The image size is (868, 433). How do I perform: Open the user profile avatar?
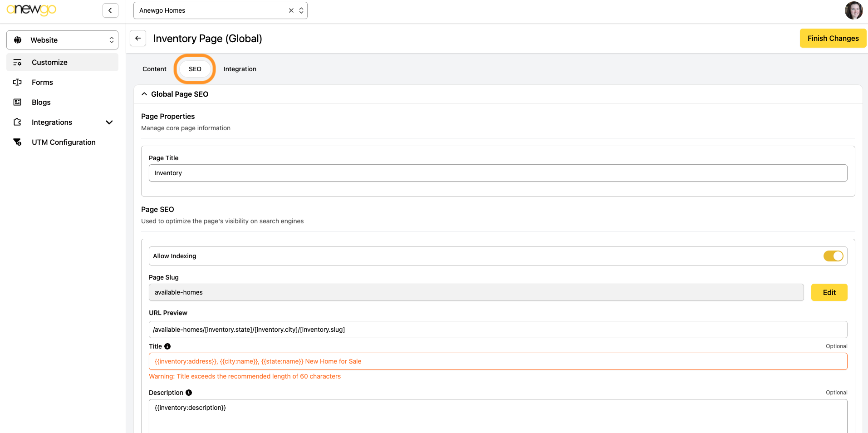click(853, 10)
